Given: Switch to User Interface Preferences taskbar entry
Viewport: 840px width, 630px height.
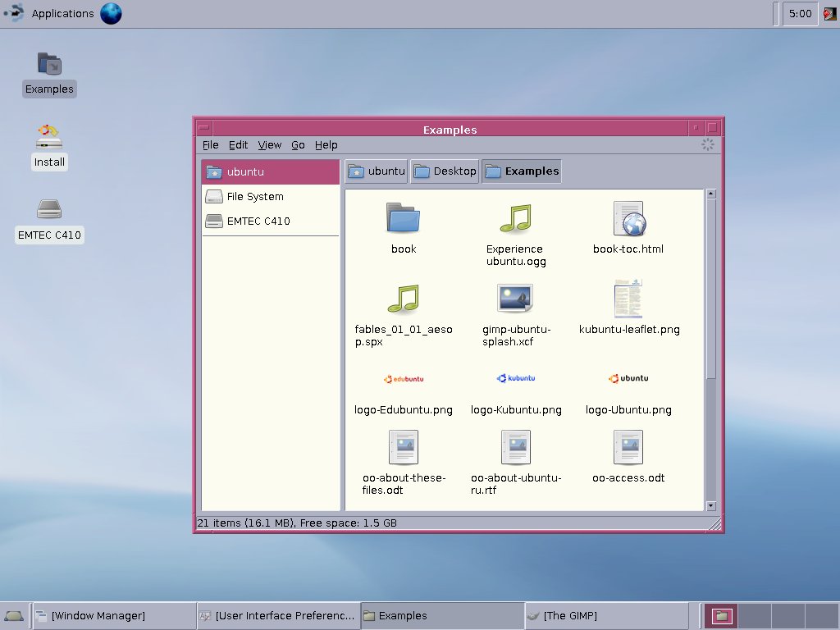Looking at the screenshot, I should 277,616.
